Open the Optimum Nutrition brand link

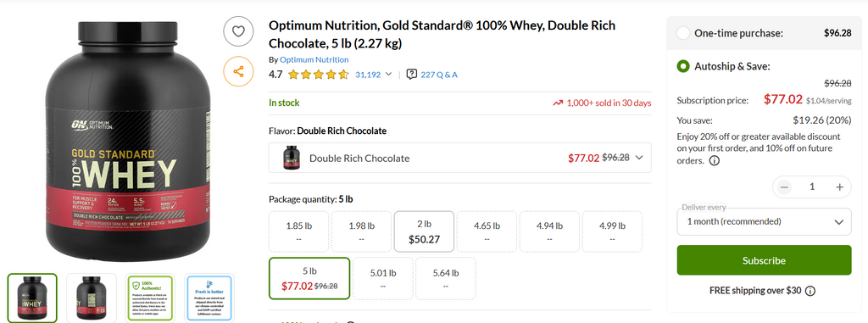click(314, 60)
